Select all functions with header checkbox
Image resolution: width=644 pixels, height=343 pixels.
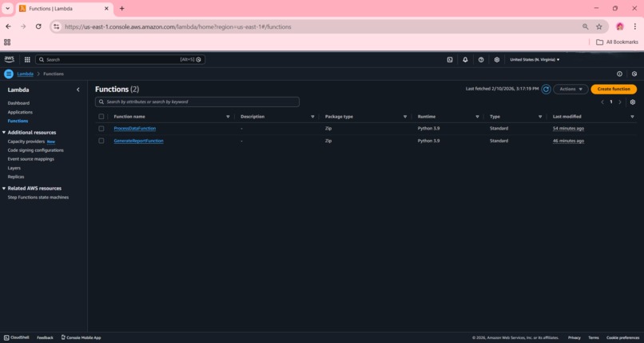coord(101,117)
